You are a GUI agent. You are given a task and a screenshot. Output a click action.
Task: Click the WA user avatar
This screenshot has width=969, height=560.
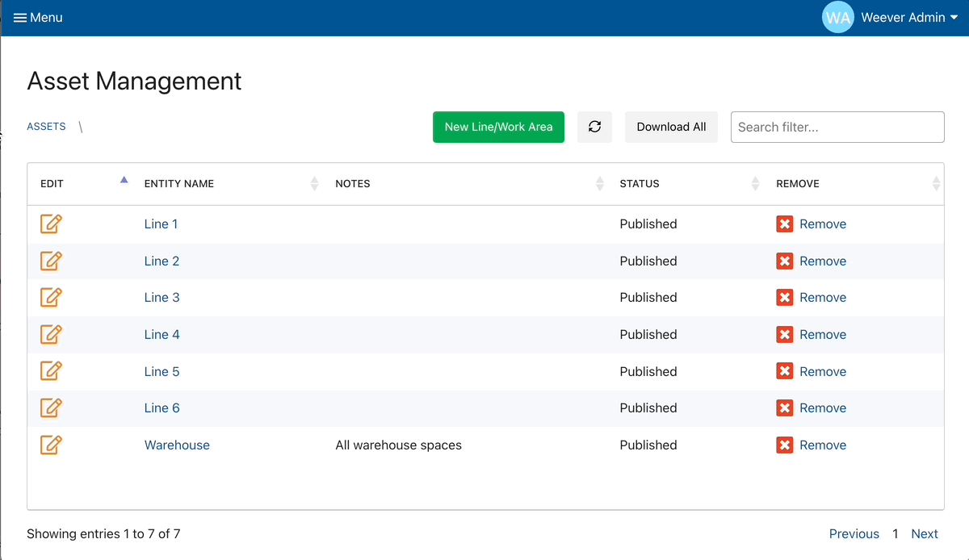click(x=837, y=18)
